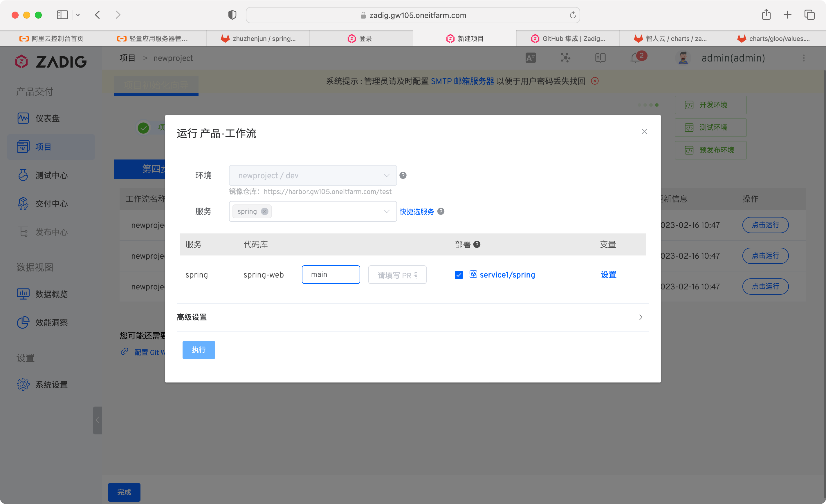Show the browser tab overview
The height and width of the screenshot is (504, 826).
(x=809, y=15)
